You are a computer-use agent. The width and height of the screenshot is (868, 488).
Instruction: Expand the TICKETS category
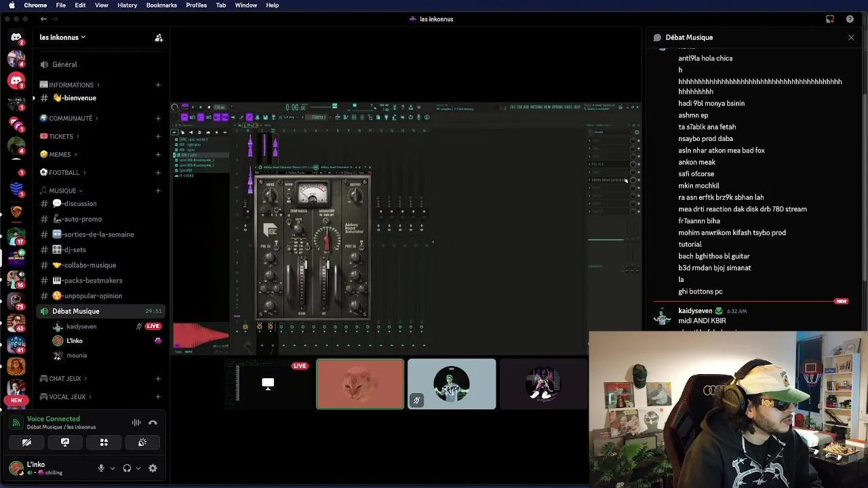60,136
